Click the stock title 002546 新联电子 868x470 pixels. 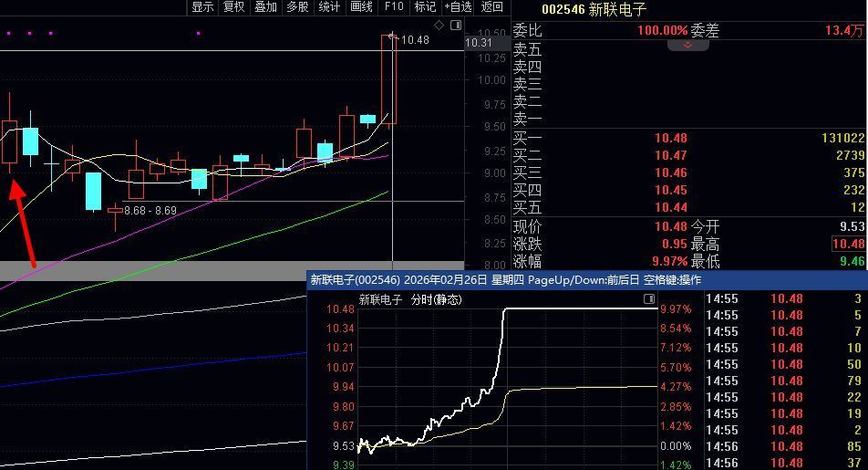coord(594,9)
